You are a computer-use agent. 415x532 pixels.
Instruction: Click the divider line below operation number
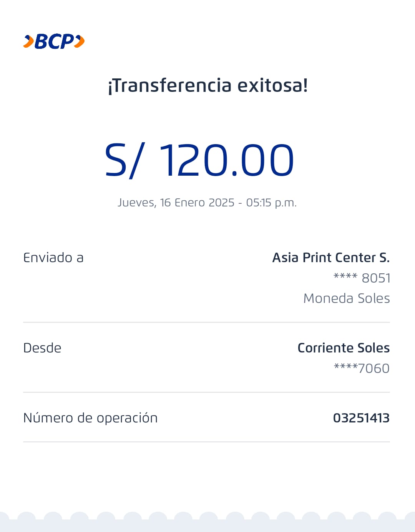point(206,442)
